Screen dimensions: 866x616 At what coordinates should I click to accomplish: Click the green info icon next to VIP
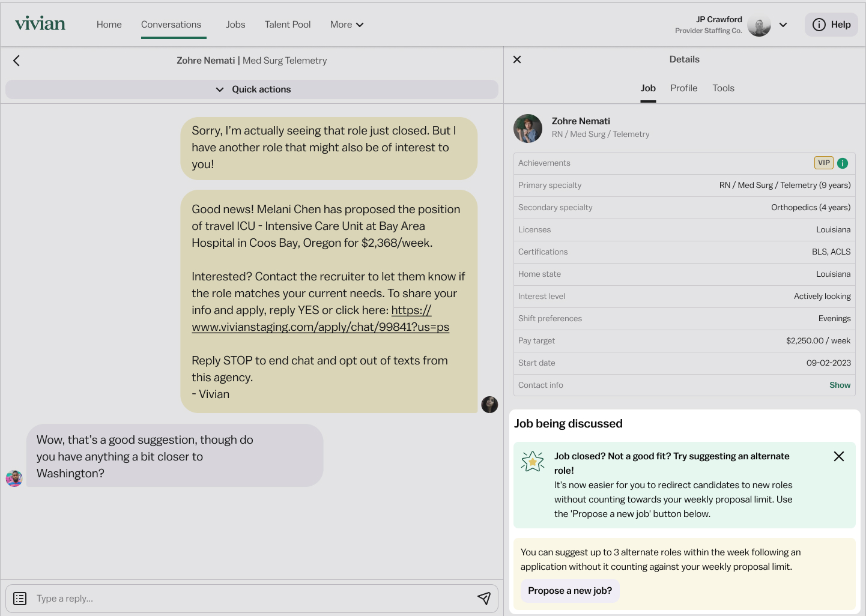pos(843,163)
